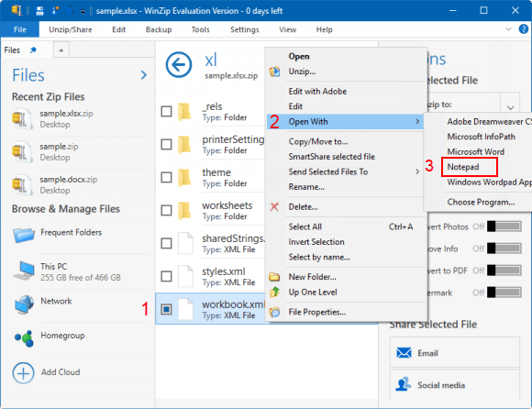
Task: Click the Homegroup icon
Action: pos(24,338)
